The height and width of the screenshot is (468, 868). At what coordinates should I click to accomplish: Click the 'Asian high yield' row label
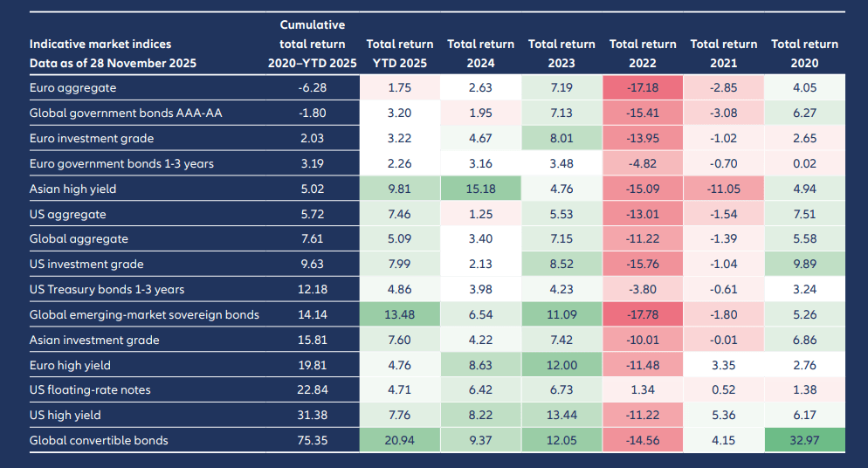pyautogui.click(x=72, y=189)
